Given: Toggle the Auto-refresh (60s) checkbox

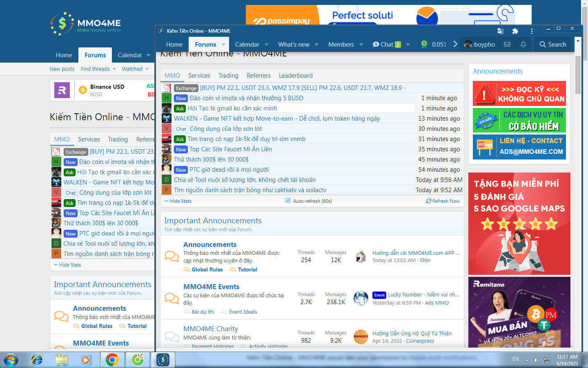Looking at the screenshot, I should [288, 201].
